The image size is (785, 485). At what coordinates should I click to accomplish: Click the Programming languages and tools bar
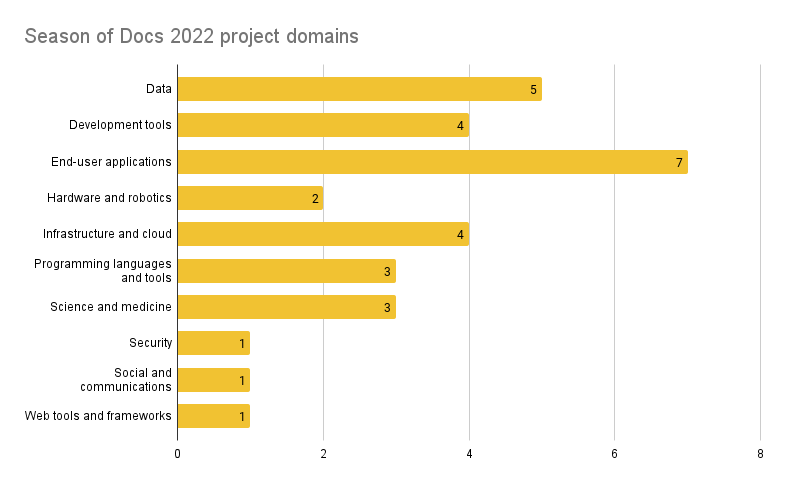pyautogui.click(x=286, y=271)
